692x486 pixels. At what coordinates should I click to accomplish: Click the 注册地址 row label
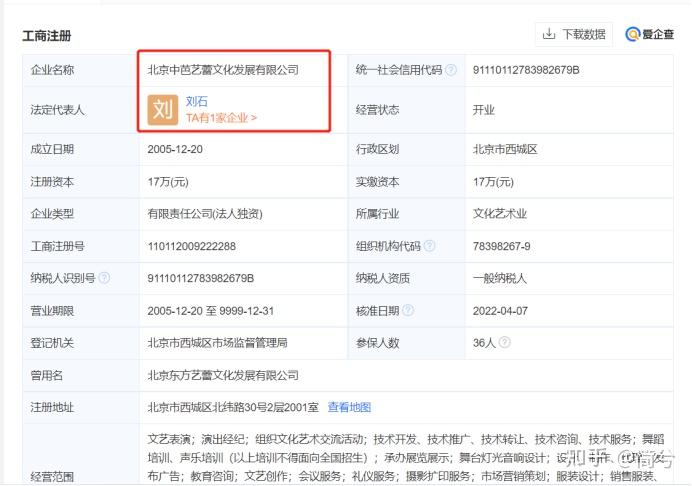52,407
